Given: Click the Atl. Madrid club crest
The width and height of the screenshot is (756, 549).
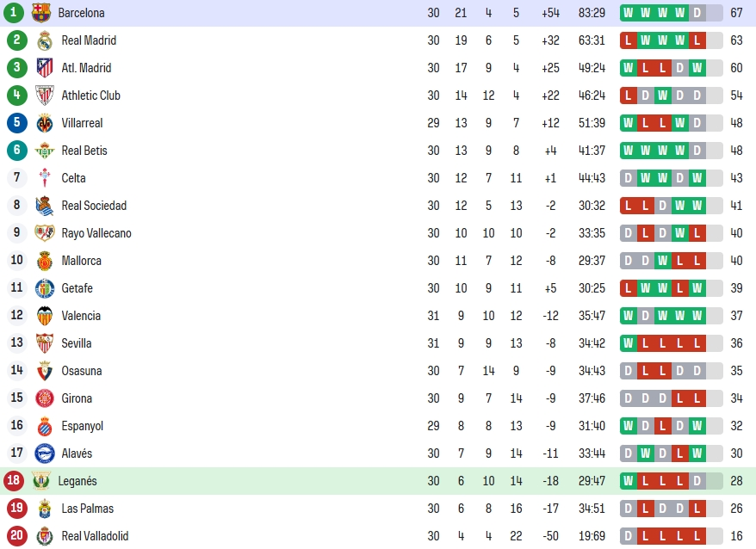Looking at the screenshot, I should pos(45,68).
